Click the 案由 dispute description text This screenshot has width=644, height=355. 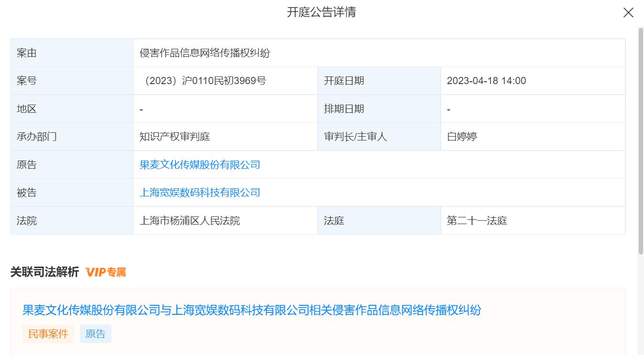click(x=205, y=53)
